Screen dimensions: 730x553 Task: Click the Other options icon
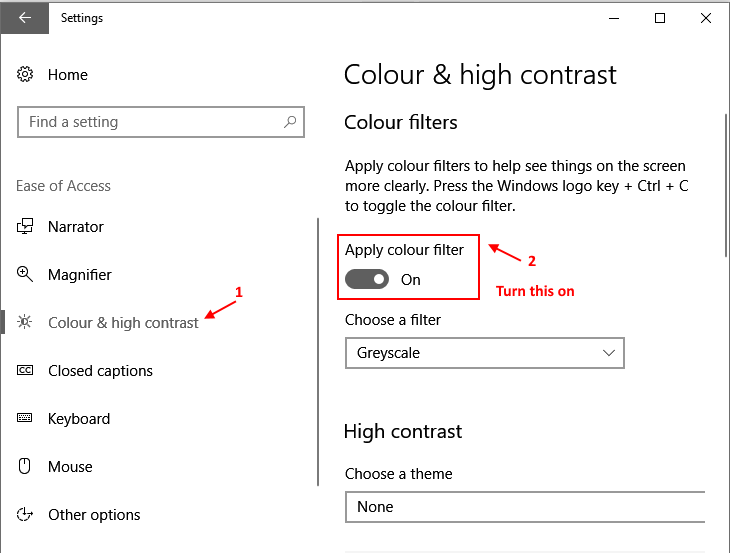point(25,514)
